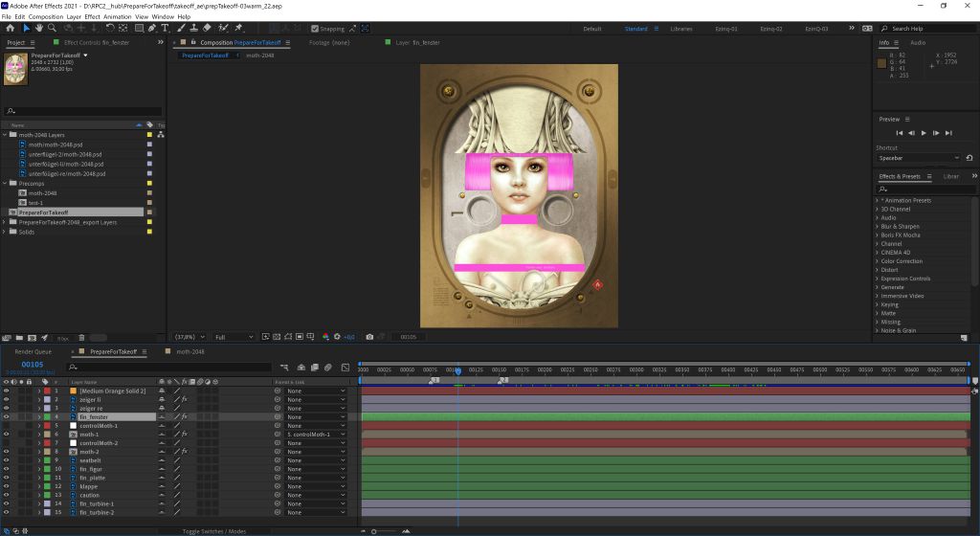The height and width of the screenshot is (536, 980).
Task: Toggle visibility of zeiger re layer
Action: [x=7, y=409]
